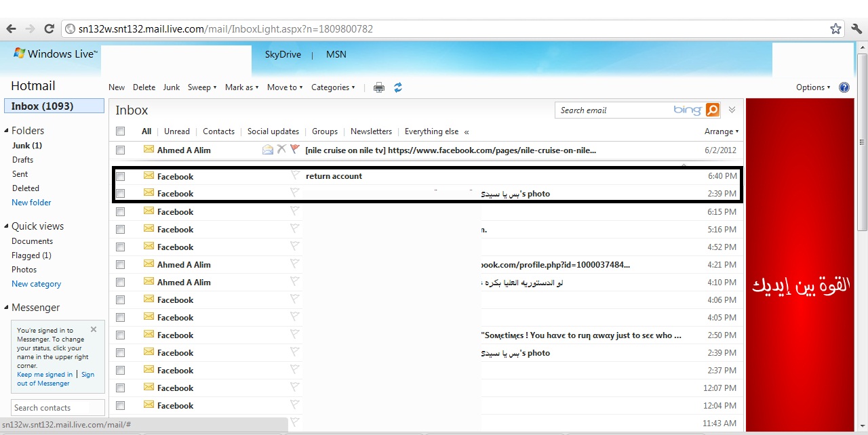
Task: Check the 4:21 PM Ahmed A Alim email box
Action: coord(120,265)
